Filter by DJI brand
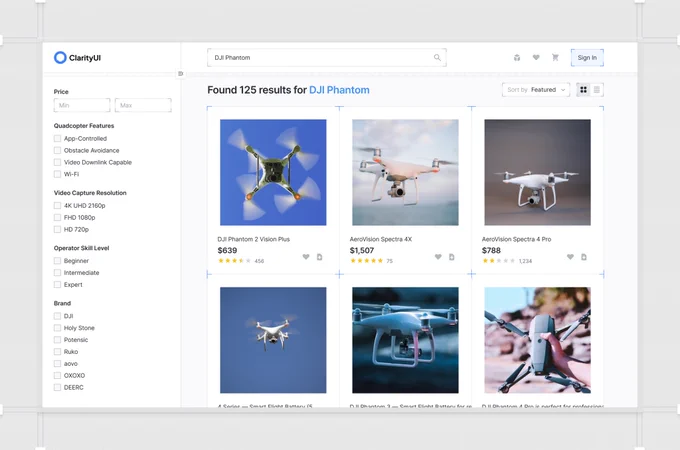This screenshot has width=680, height=450. tap(57, 316)
